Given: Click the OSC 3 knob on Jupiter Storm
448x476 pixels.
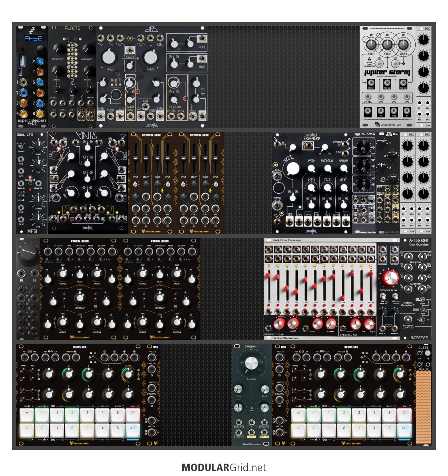Looking at the screenshot, I should pyautogui.click(x=403, y=44).
